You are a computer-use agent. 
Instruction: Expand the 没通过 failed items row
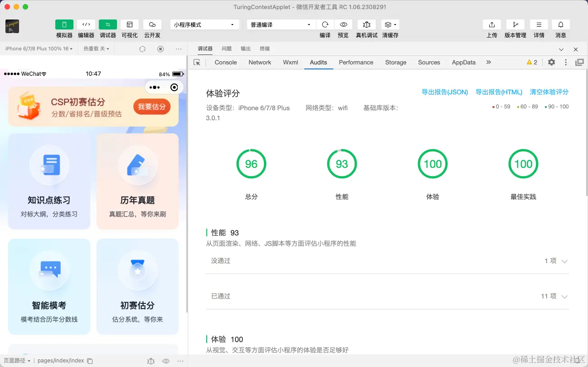tap(388, 261)
